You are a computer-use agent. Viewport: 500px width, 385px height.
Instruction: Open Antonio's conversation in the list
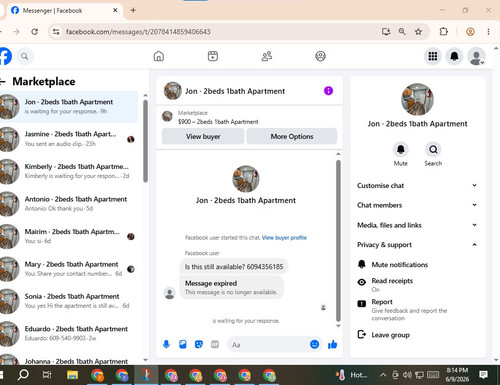[69, 204]
